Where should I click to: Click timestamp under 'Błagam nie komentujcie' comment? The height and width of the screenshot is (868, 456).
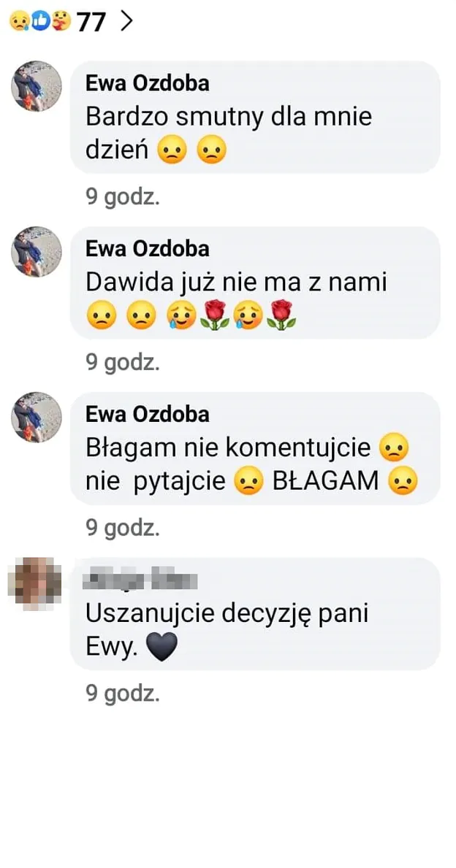click(123, 528)
